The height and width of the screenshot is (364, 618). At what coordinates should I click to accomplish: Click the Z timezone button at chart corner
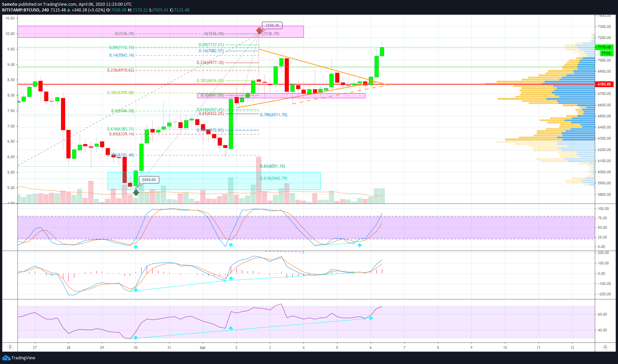(x=10, y=347)
